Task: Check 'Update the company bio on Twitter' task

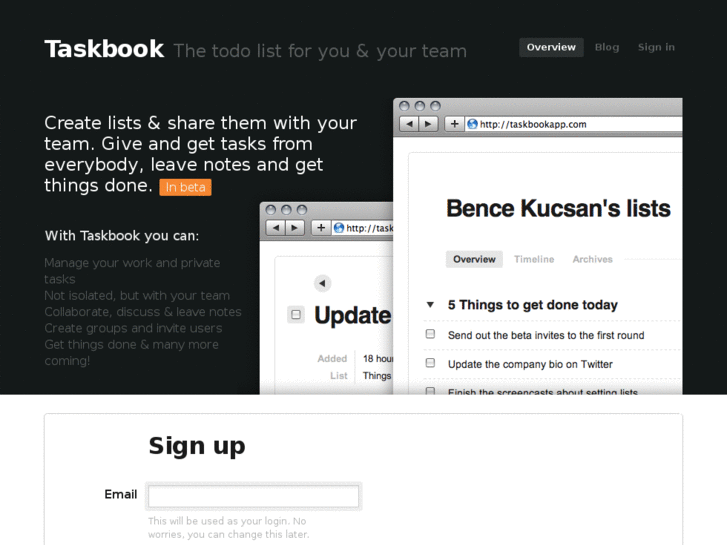Action: (430, 363)
